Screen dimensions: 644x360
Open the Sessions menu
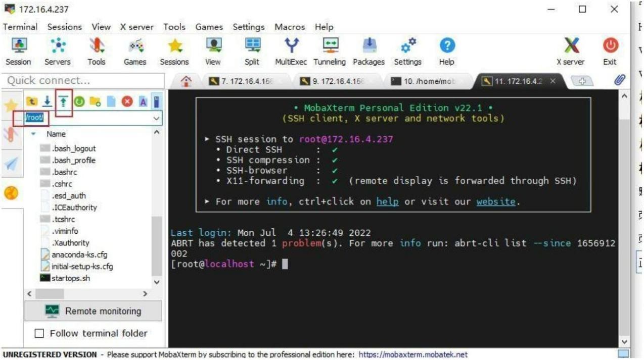click(65, 27)
